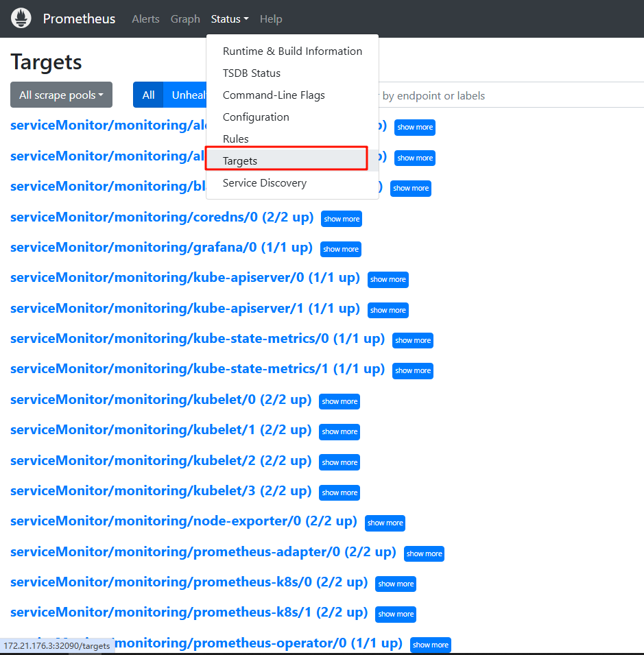Open the Help link in navbar
Screen dimensions: 644x655
pyautogui.click(x=271, y=19)
